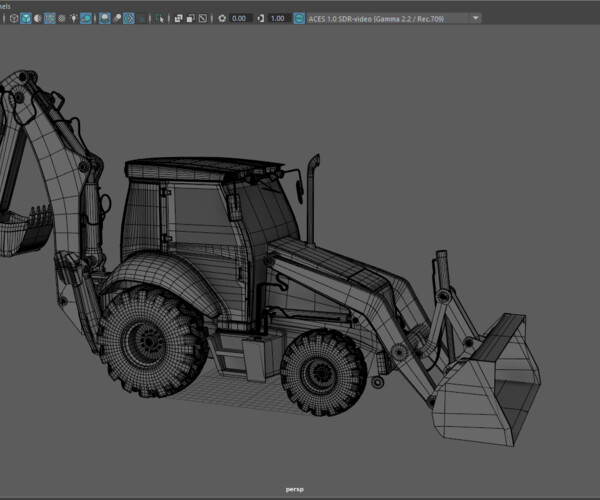
Task: Toggle Use Default Material icon
Action: click(38, 18)
